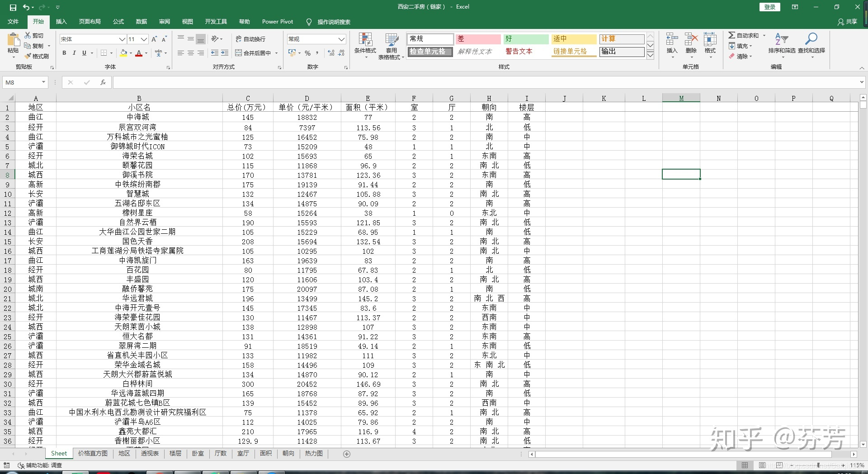The height and width of the screenshot is (474, 868).
Task: Click AutoSum (自动求和) sigma icon
Action: pos(731,35)
